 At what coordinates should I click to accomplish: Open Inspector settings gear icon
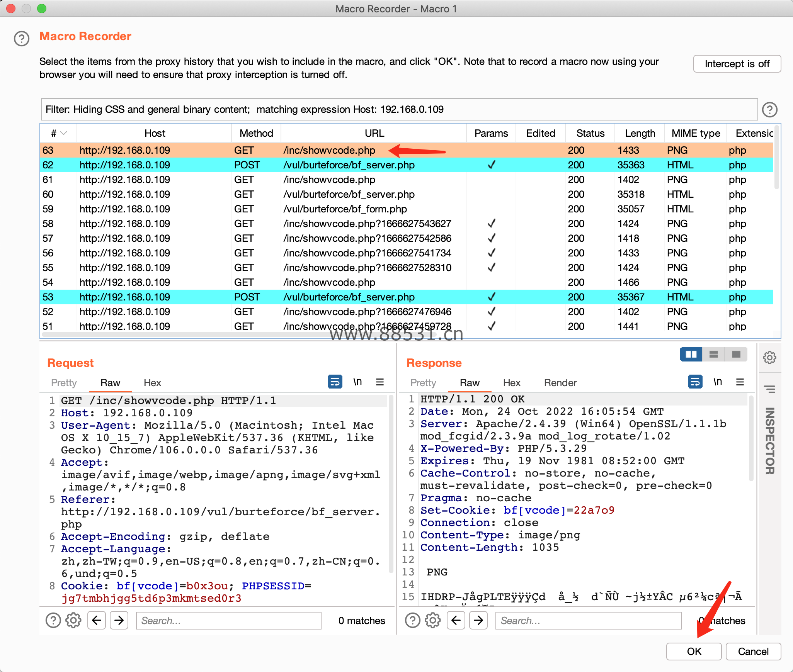click(x=769, y=358)
